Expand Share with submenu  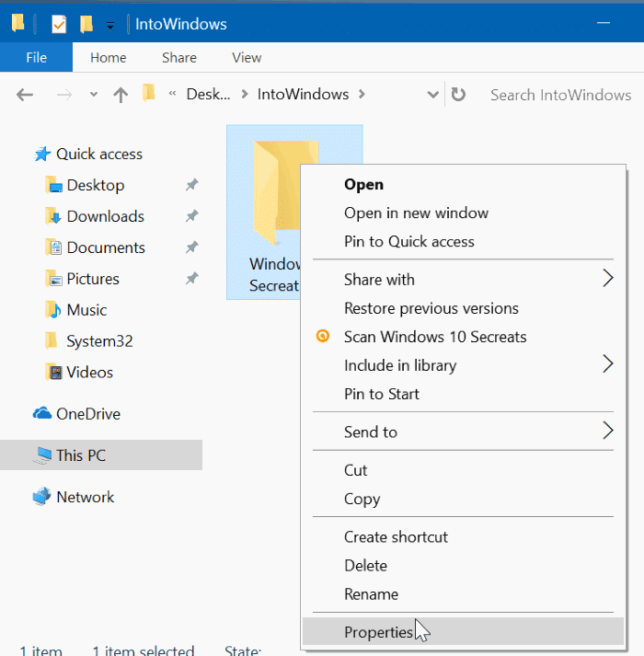click(x=464, y=280)
